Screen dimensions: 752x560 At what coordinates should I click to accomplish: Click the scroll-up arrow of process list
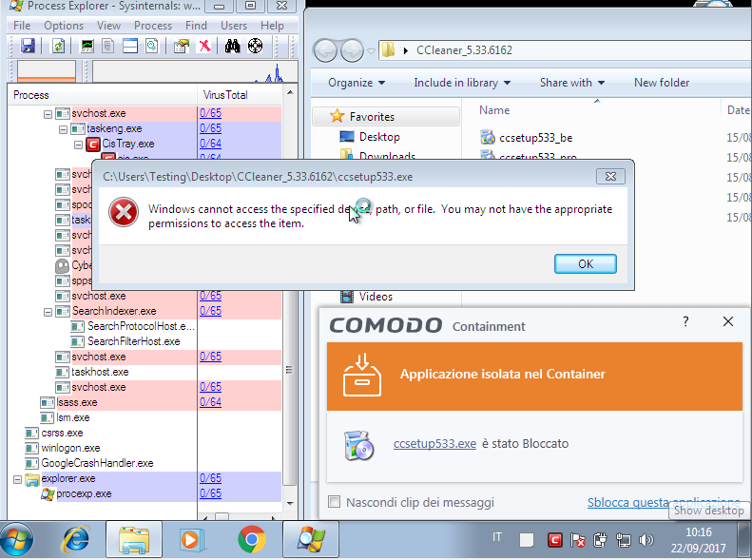point(290,92)
